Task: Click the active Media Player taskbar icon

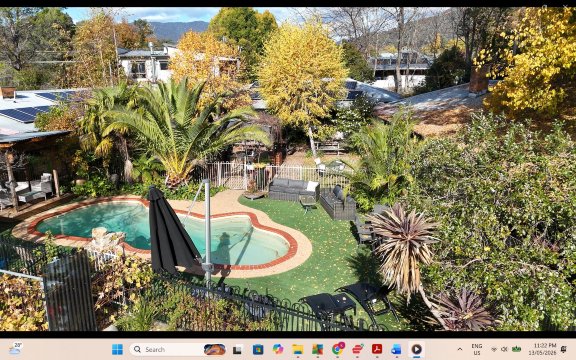Action: [417, 349]
